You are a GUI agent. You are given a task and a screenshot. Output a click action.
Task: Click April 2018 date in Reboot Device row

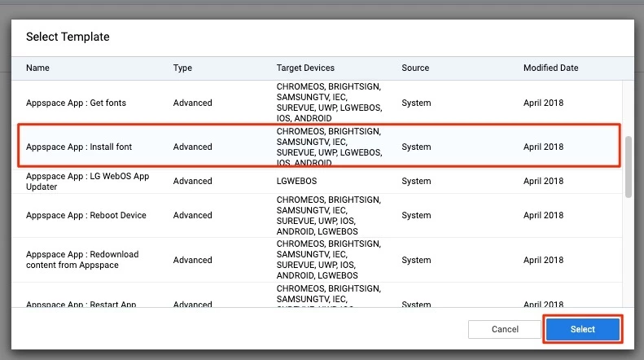(x=543, y=215)
